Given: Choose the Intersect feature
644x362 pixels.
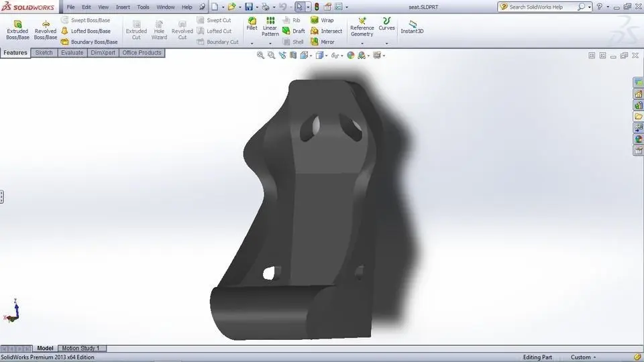Looking at the screenshot, I should [326, 31].
